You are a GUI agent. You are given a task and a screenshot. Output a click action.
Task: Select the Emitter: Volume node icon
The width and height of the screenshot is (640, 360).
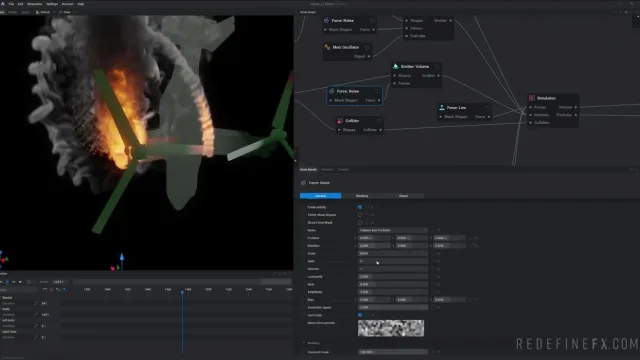pyautogui.click(x=395, y=66)
